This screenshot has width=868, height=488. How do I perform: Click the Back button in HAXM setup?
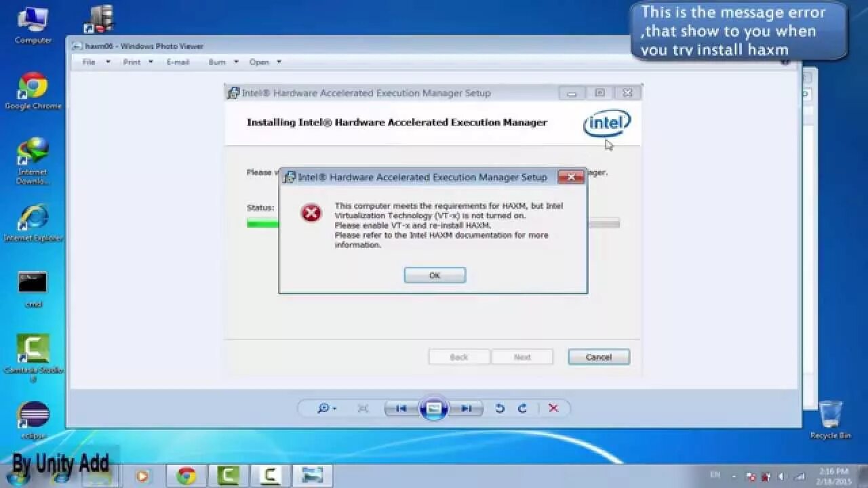(x=459, y=357)
